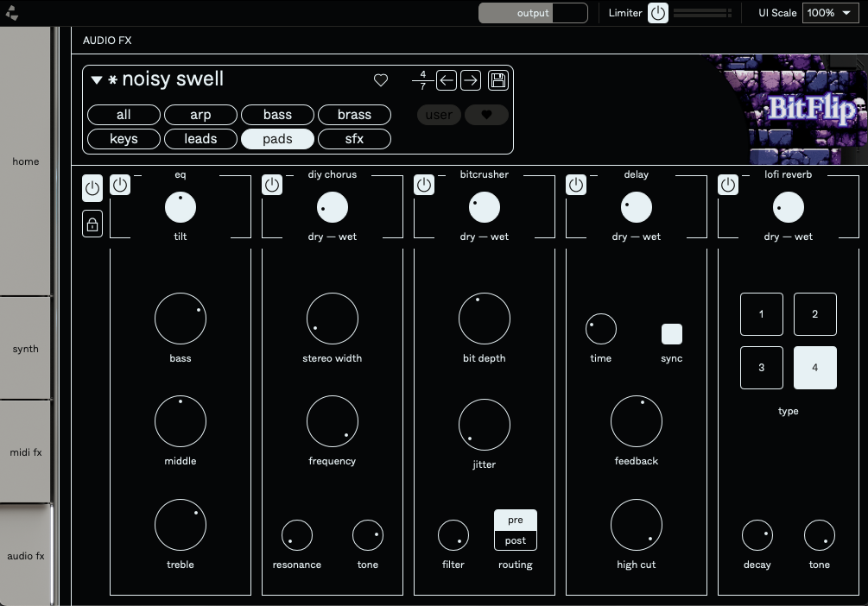Screen dimensions: 868x606
Task: Click the delay dry — wet knob
Action: [637, 207]
